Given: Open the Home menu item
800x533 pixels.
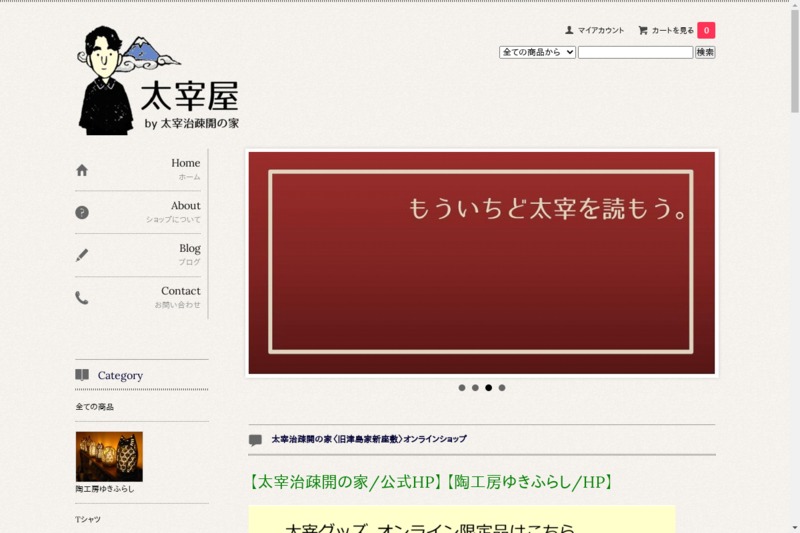Looking at the screenshot, I should 185,164.
